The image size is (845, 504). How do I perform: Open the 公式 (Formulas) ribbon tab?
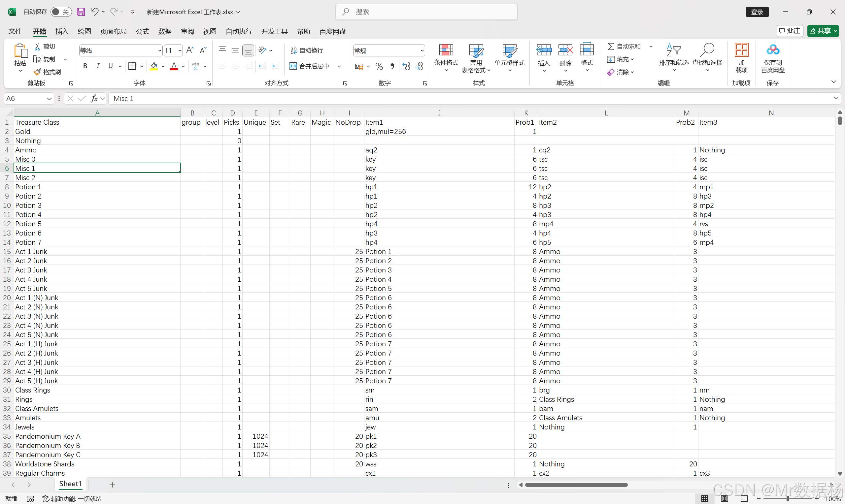142,31
